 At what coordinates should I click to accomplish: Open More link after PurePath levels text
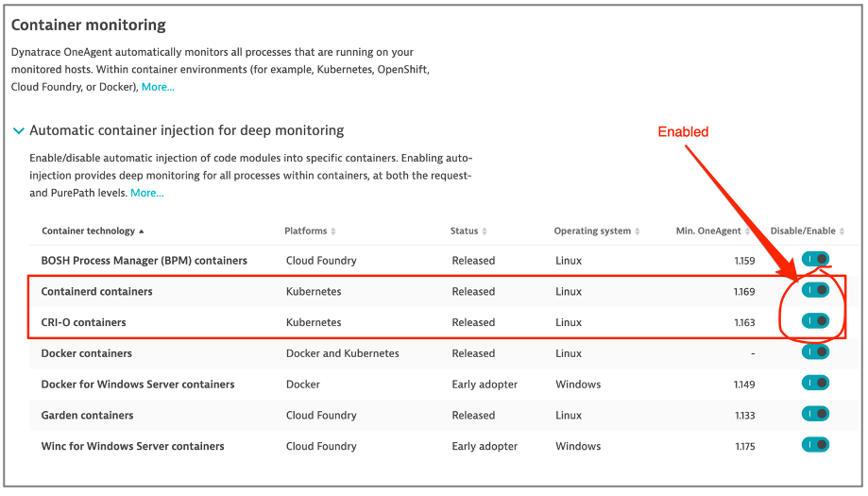(146, 193)
